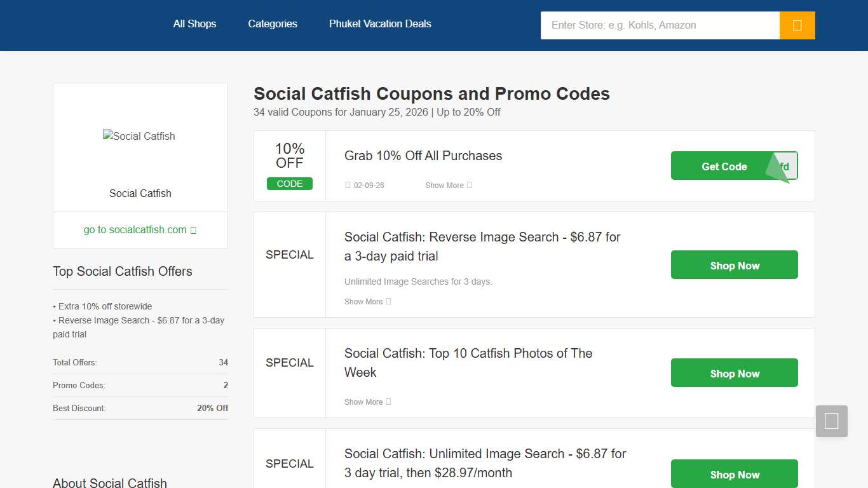Click the scroll-to-top arrow button
The height and width of the screenshot is (488, 868).
pyautogui.click(x=831, y=421)
